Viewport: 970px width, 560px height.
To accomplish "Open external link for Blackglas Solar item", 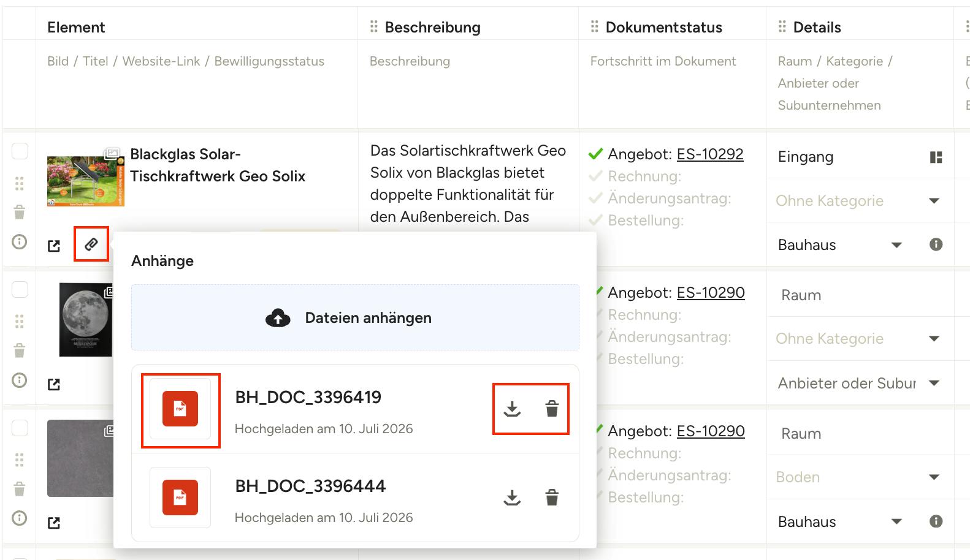I will tap(54, 246).
